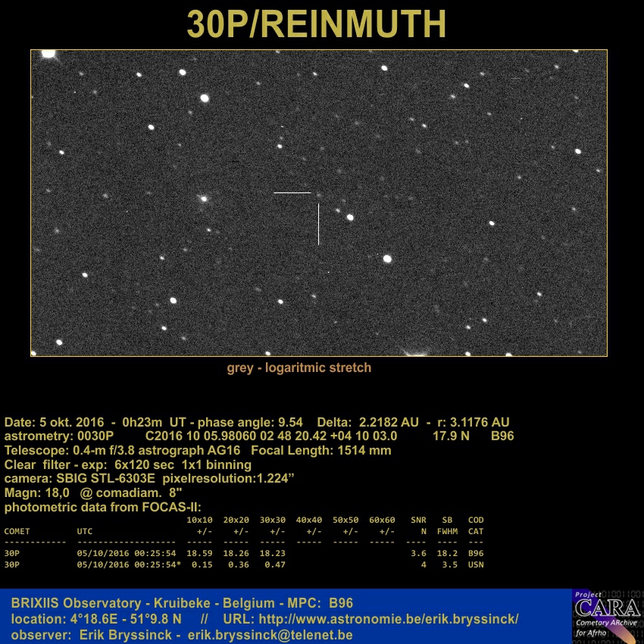This screenshot has width=644, height=644.
Task: Click the COMET column header
Action: point(17,531)
